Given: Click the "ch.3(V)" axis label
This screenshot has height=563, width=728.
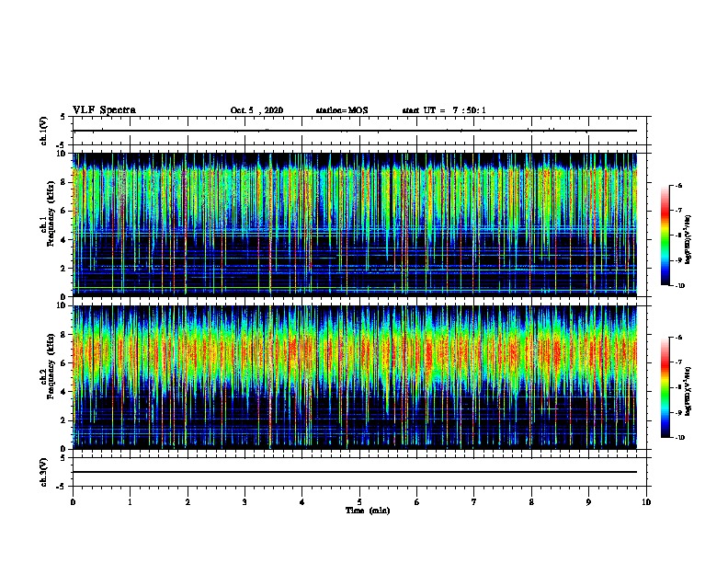Looking at the screenshot, I should [x=44, y=472].
